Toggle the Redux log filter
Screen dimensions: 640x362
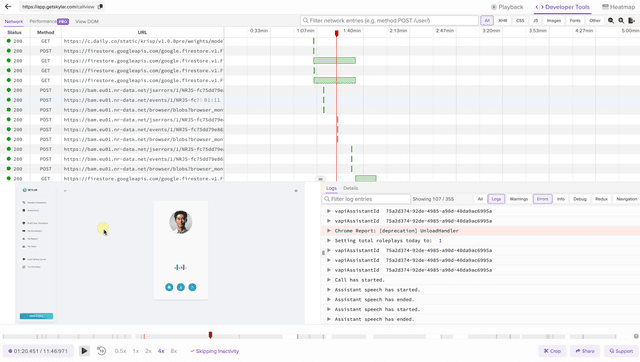[x=601, y=199]
